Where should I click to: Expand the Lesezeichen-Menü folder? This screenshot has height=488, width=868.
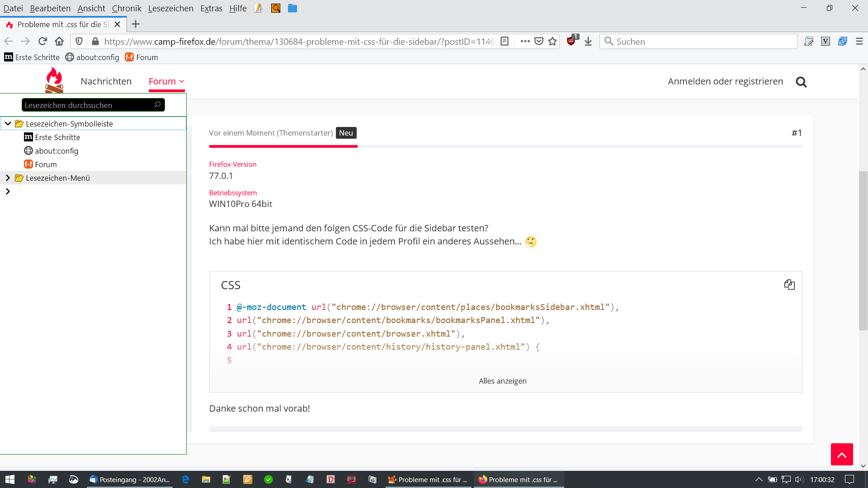8,178
